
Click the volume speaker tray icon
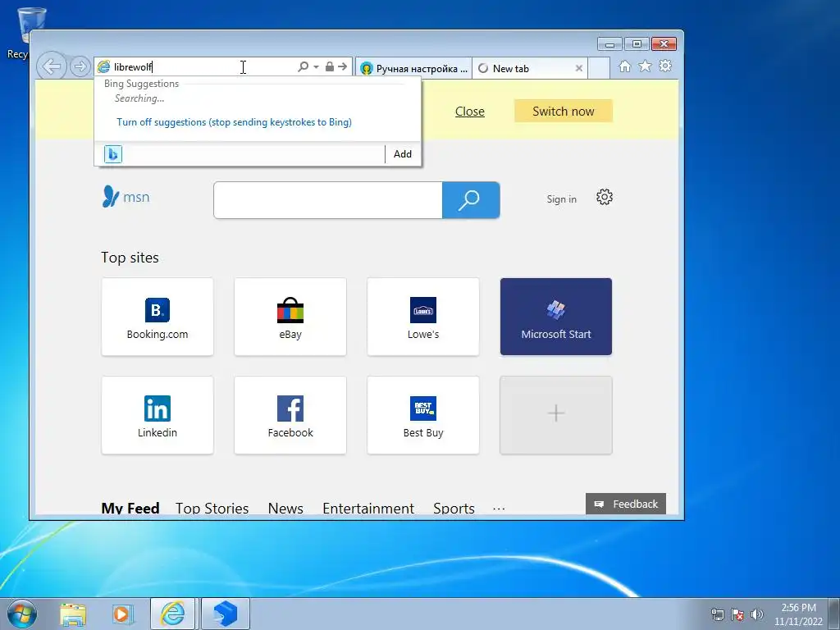coord(757,614)
